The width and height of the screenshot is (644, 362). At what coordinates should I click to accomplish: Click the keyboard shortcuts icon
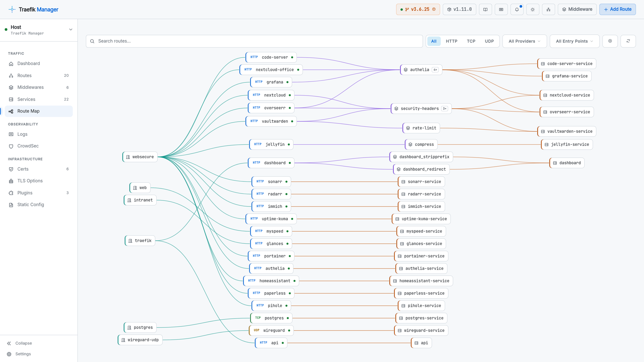tap(501, 9)
